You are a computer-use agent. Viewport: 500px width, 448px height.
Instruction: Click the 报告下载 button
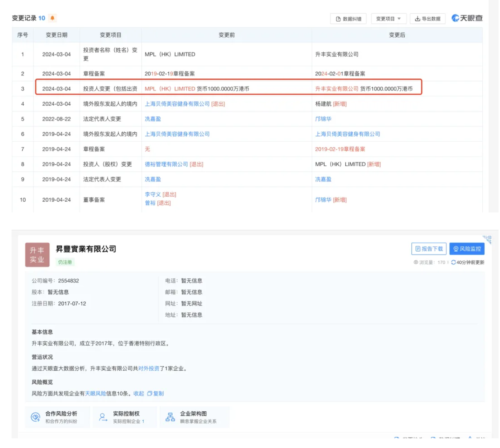pyautogui.click(x=429, y=249)
